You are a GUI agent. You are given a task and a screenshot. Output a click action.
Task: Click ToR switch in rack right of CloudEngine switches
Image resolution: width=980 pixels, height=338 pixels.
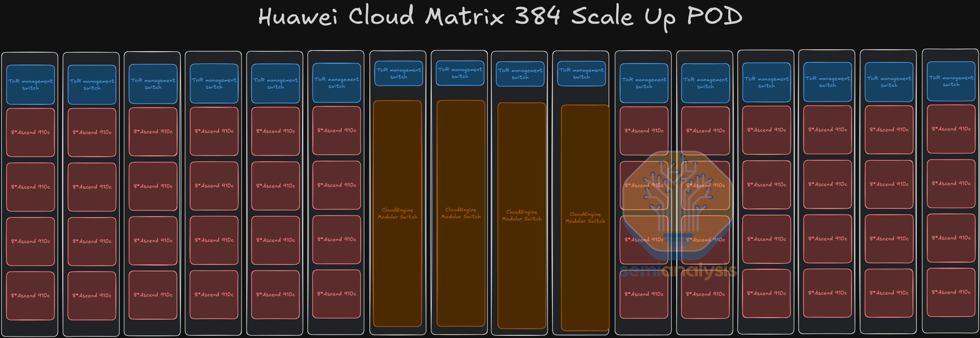[x=644, y=83]
